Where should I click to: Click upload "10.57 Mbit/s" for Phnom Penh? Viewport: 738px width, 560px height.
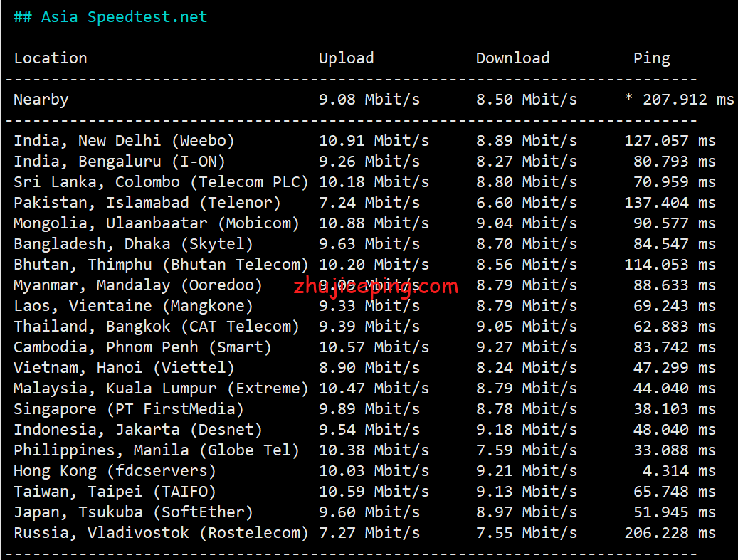374,348
